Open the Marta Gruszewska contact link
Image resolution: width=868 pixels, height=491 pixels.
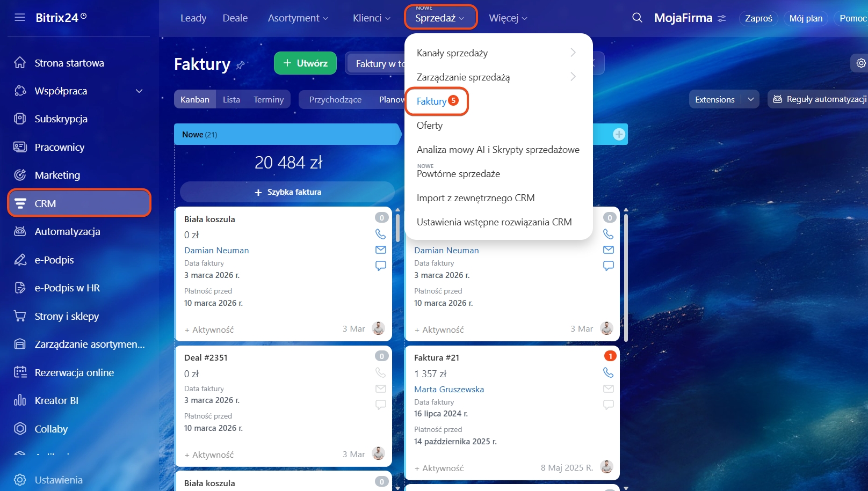449,389
